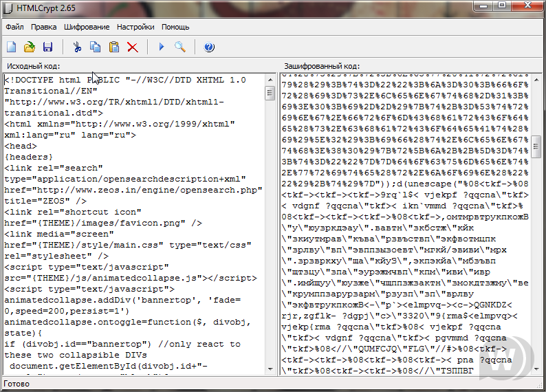The height and width of the screenshot is (392, 546).
Task: Click the 'Transitional//EN"' line in source
Action: click(51, 91)
